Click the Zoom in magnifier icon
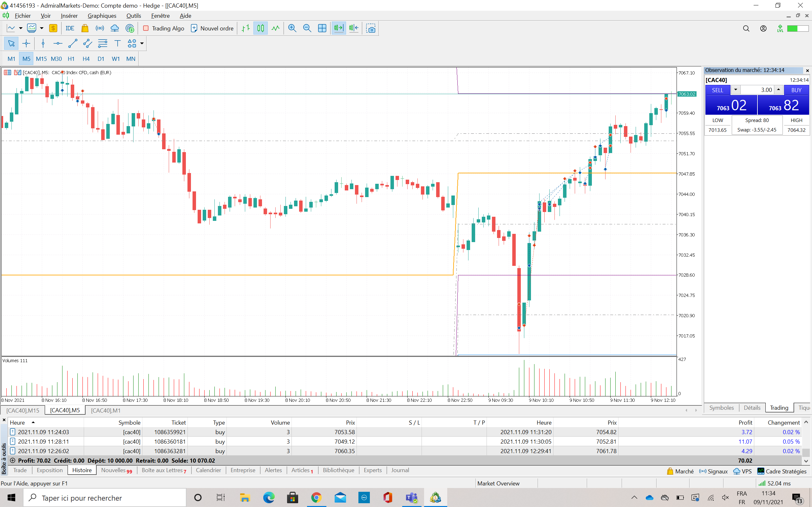 point(292,29)
